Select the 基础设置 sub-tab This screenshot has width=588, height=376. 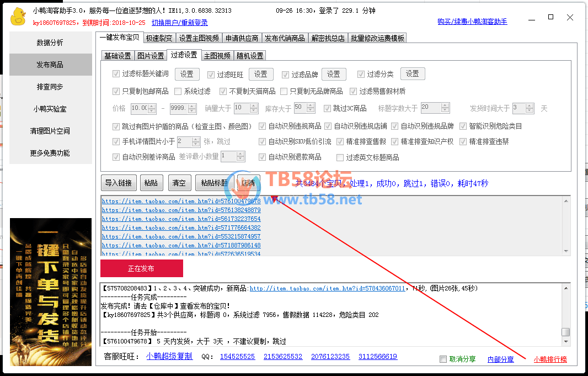click(x=117, y=56)
